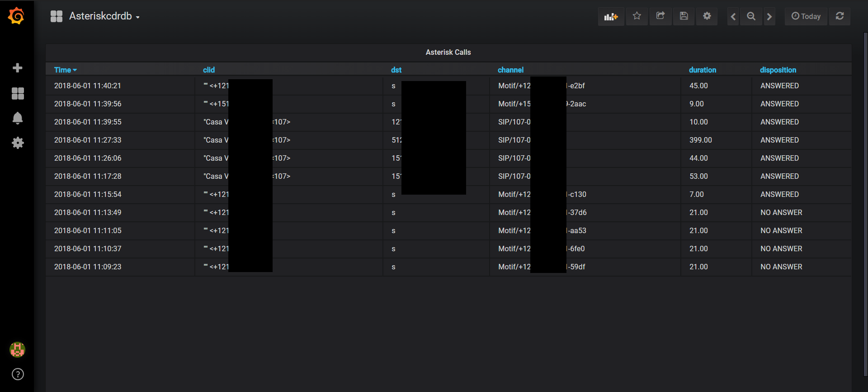This screenshot has height=392, width=868.
Task: Sort table by channel column
Action: (x=510, y=70)
